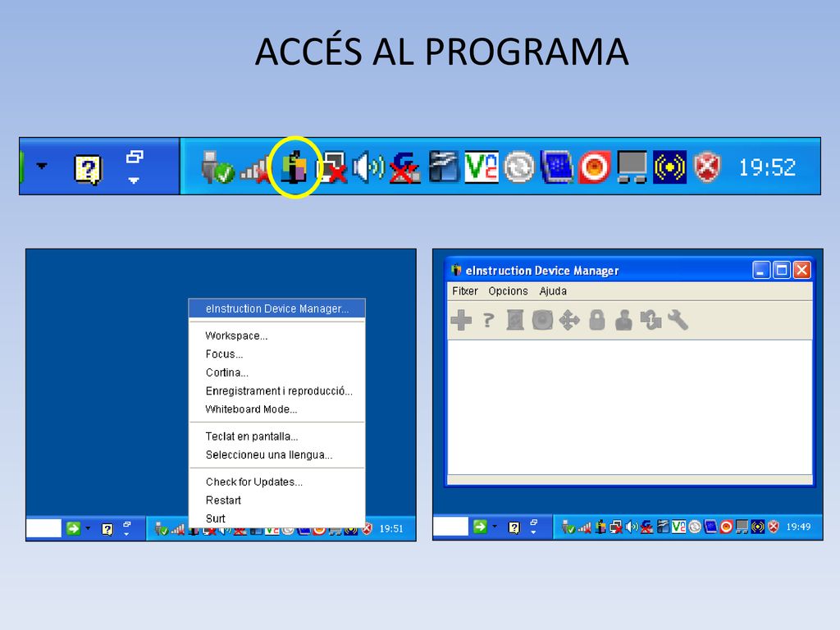This screenshot has height=630, width=840.
Task: Click the red-orange round icon in the large strip
Action: click(x=594, y=167)
